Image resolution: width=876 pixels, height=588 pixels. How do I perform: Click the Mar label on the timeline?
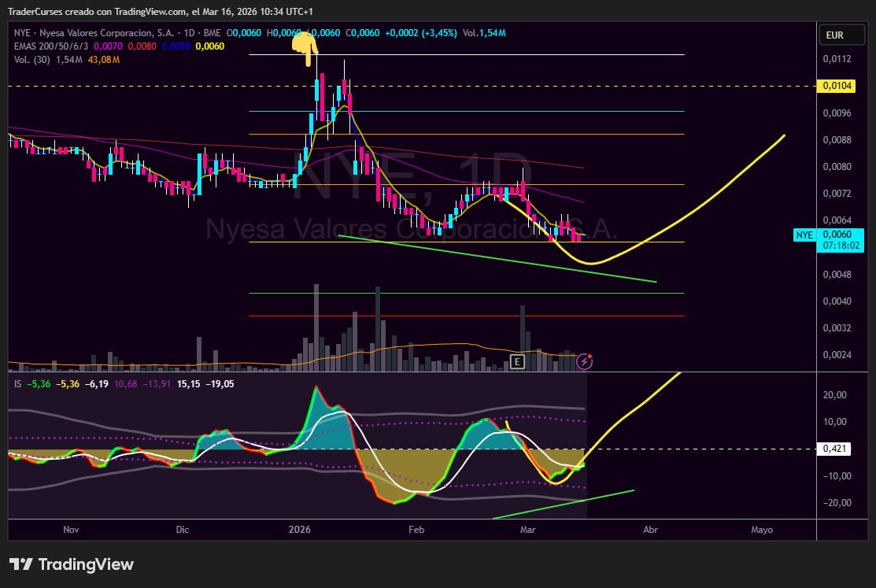527,530
